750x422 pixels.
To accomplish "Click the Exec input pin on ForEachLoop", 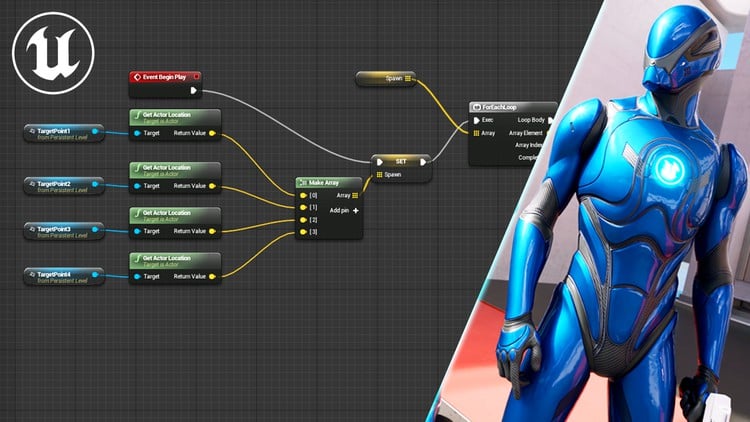I will pos(476,119).
